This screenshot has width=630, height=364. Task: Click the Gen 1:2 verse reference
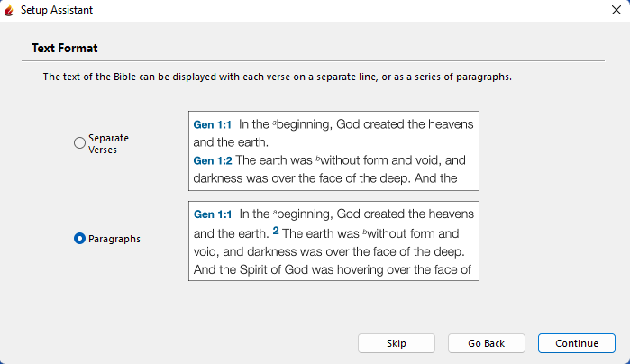(x=213, y=160)
